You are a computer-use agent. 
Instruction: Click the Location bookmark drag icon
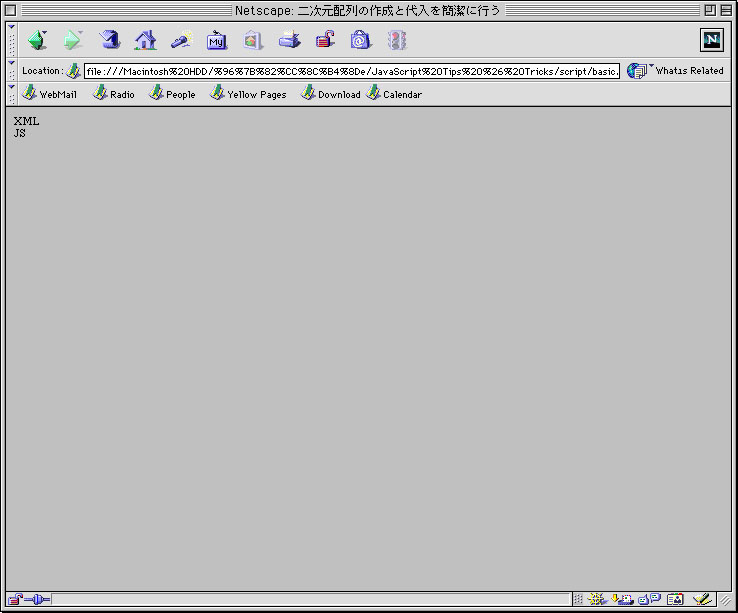tap(73, 71)
